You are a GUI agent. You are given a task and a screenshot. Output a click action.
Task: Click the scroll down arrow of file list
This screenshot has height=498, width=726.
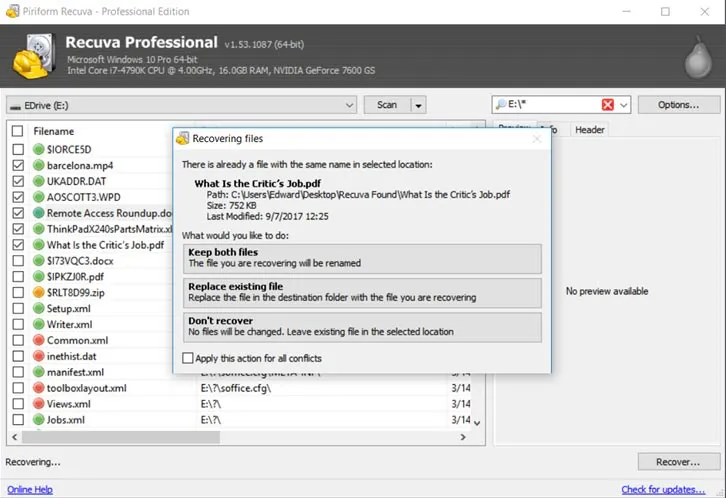pos(477,423)
